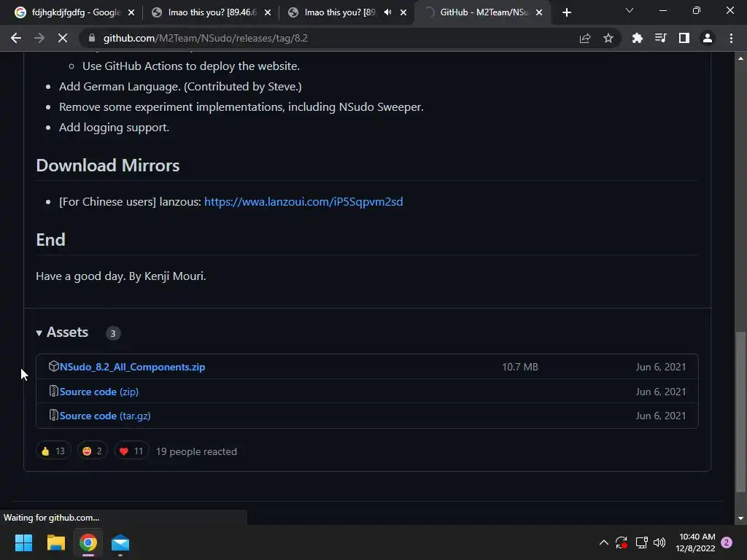Click the Chrome taskbar icon
Screen dimensions: 747x560
click(x=88, y=542)
